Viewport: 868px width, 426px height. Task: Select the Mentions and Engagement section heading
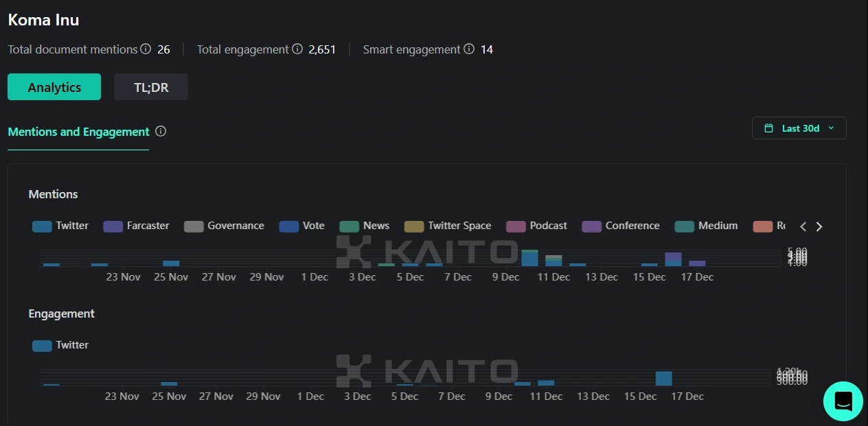(78, 131)
